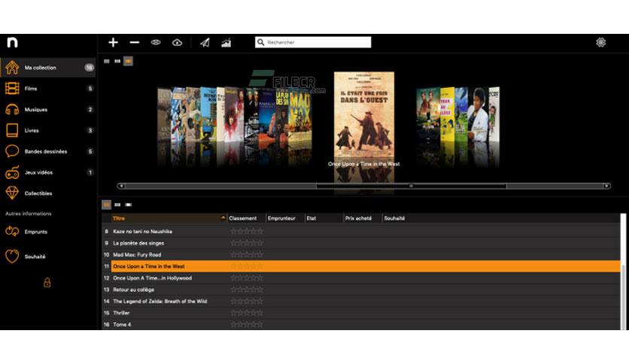The image size is (629, 364).
Task: Activate the cover flow view toggle above the carousel
Action: pyautogui.click(x=128, y=62)
